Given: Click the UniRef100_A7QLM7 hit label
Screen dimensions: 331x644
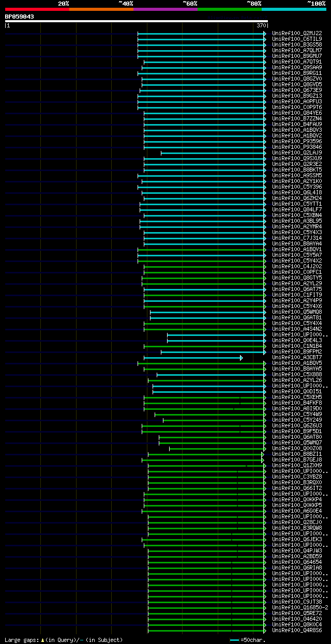Looking at the screenshot, I should (x=297, y=50).
